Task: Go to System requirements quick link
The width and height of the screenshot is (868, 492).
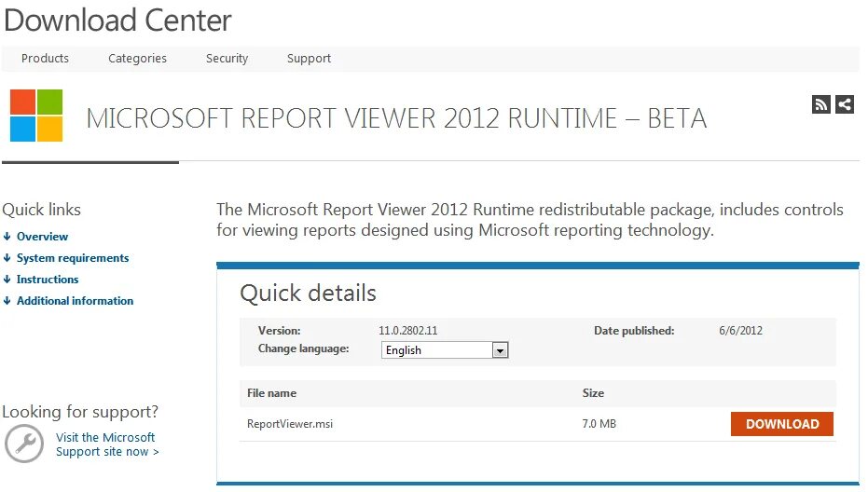Action: pyautogui.click(x=73, y=258)
